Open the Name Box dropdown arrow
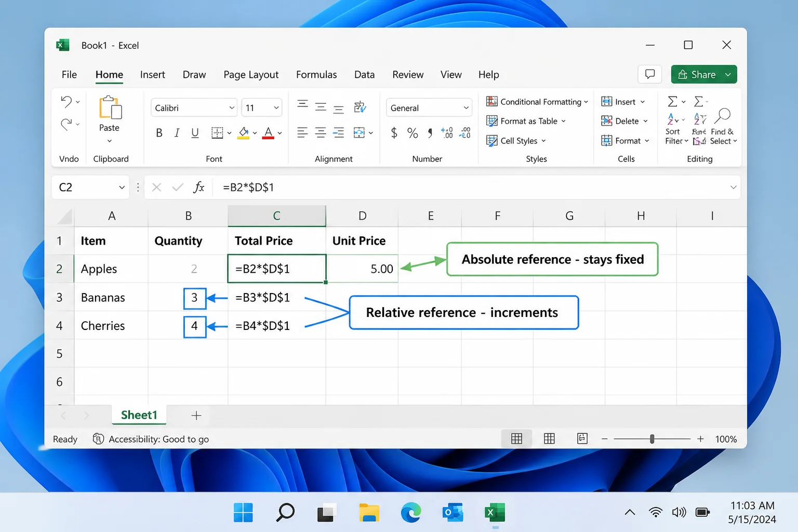This screenshot has width=798, height=532. point(122,188)
